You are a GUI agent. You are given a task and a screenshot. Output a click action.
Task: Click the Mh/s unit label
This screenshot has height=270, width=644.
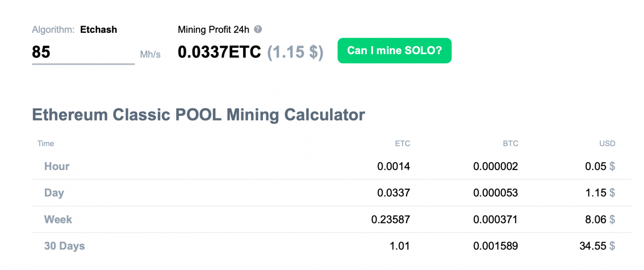pyautogui.click(x=150, y=54)
